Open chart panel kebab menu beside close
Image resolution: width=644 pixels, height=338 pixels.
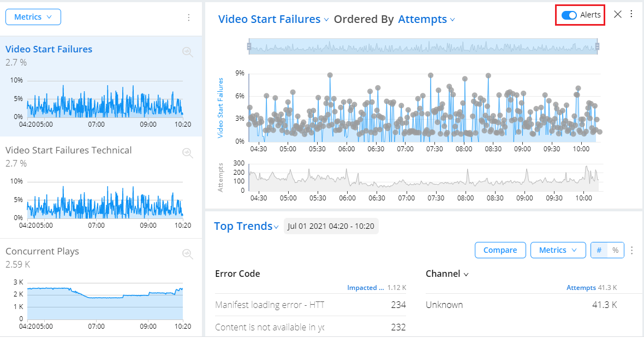[x=631, y=14]
